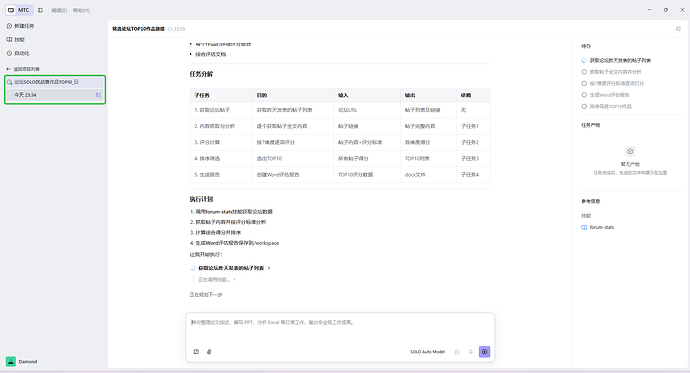Click the todo circle 排序筛选TOP10作品
The image size is (690, 373).
click(x=584, y=106)
